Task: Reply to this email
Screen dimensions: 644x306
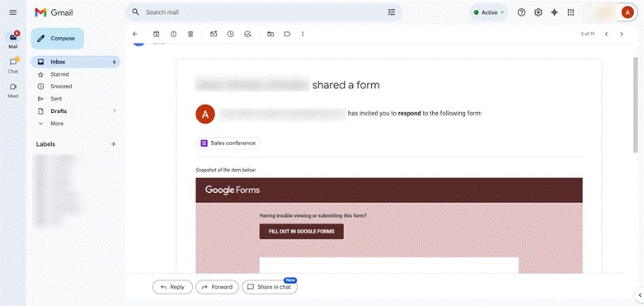Action: [172, 287]
